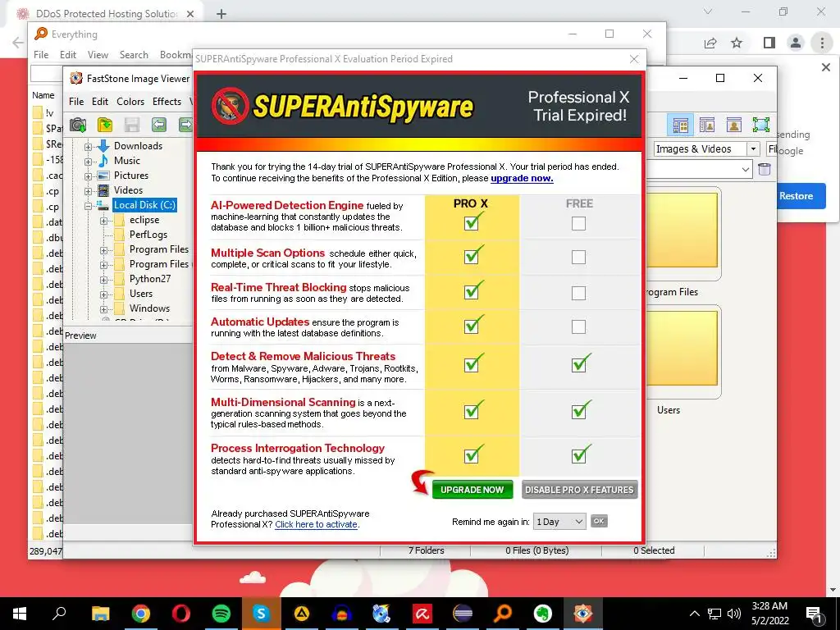
Task: Open FastStone's Colors menu
Action: click(x=130, y=101)
